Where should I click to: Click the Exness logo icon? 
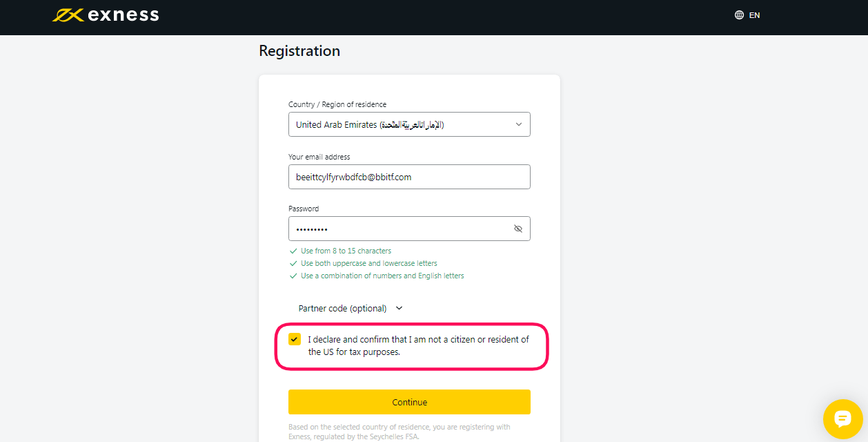click(x=68, y=15)
